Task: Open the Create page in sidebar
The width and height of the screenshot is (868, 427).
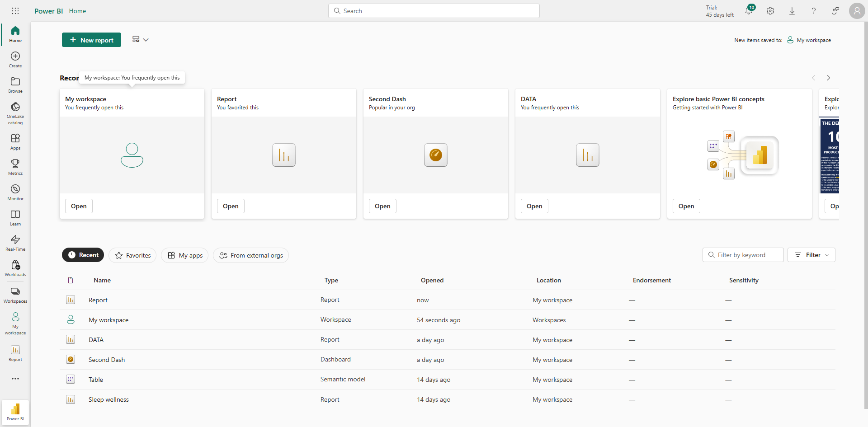Action: [x=15, y=60]
